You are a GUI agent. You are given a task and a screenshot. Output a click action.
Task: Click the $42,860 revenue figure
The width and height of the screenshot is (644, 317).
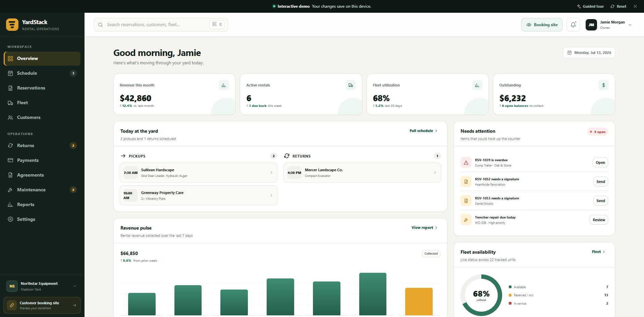pyautogui.click(x=136, y=98)
